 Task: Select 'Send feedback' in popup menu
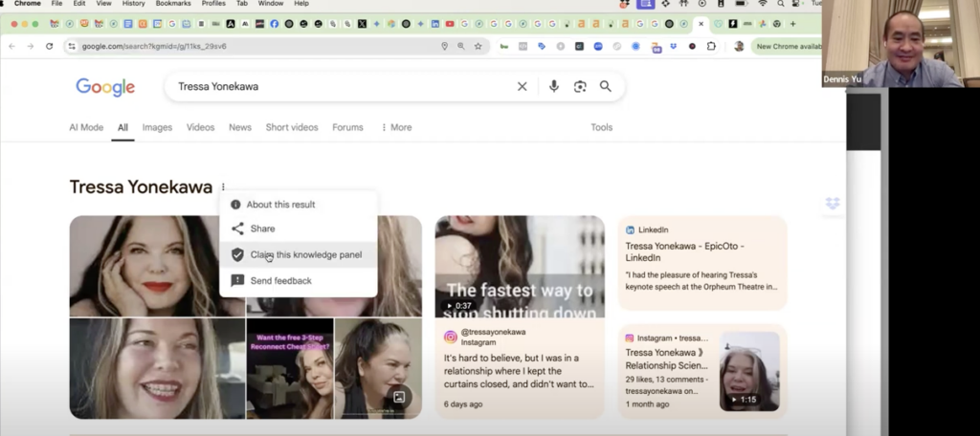click(x=299, y=280)
